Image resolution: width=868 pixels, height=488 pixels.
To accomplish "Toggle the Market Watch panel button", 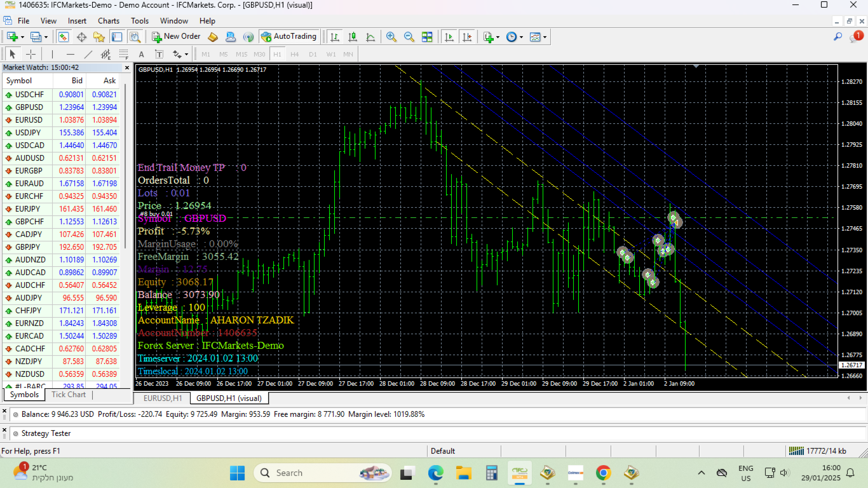I will coord(63,37).
